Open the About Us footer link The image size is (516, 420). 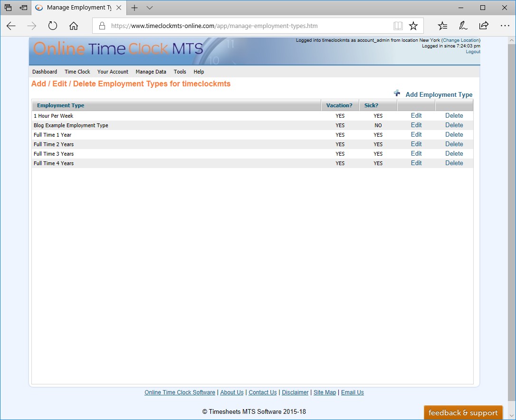tap(232, 392)
